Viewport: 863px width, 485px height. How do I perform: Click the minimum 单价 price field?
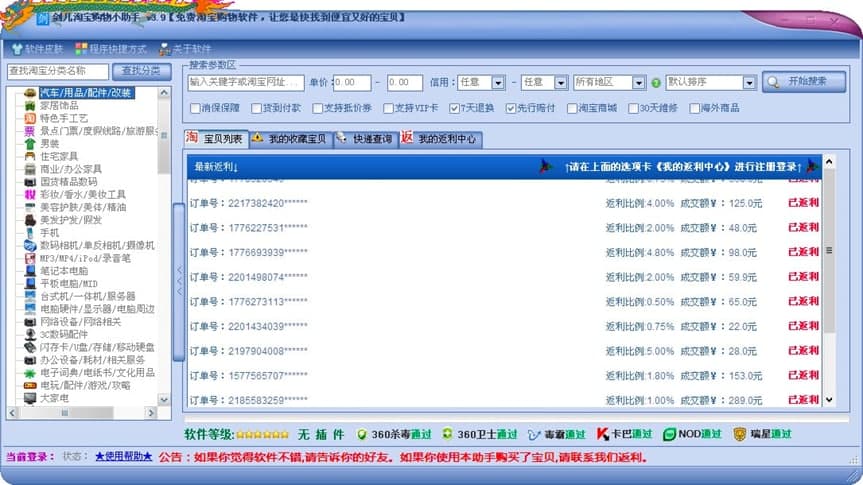tap(352, 83)
